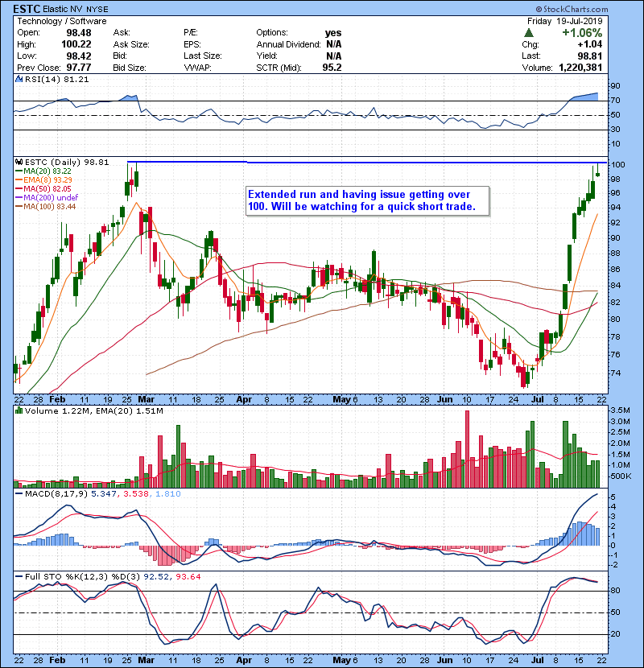Select the MA(100) 83.44 legend entry
The height and width of the screenshot is (668, 644).
point(46,207)
